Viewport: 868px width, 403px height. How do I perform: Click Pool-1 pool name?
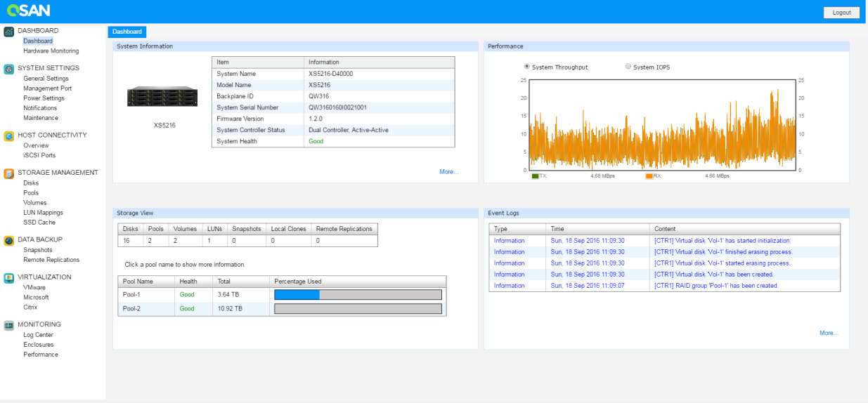[x=131, y=295]
